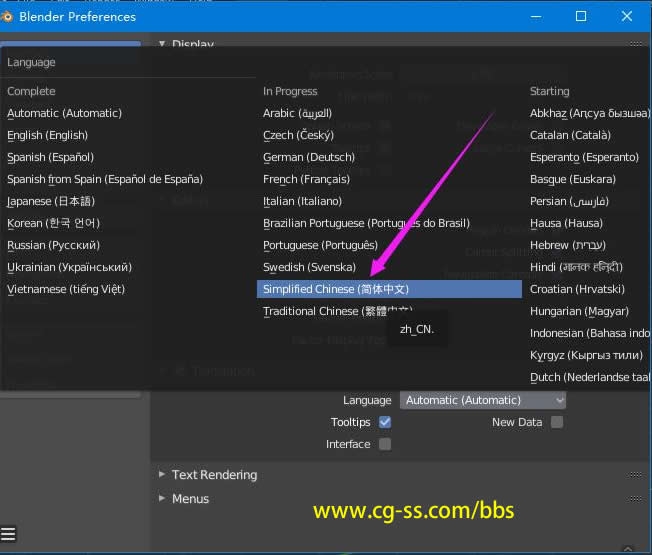Select German (Deutsch) language
The image size is (652, 555).
coord(308,157)
